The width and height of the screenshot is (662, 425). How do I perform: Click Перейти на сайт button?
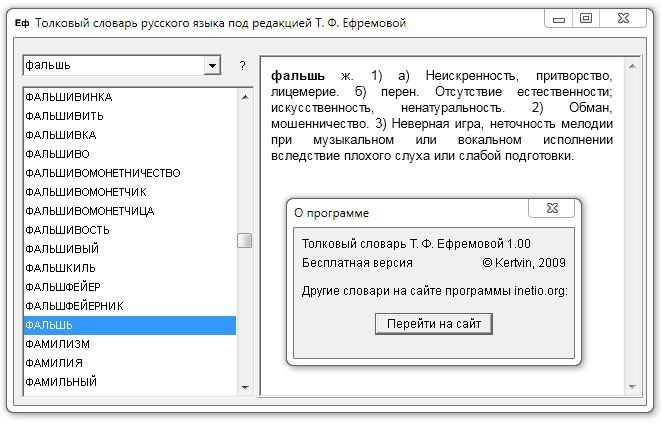pyautogui.click(x=434, y=324)
